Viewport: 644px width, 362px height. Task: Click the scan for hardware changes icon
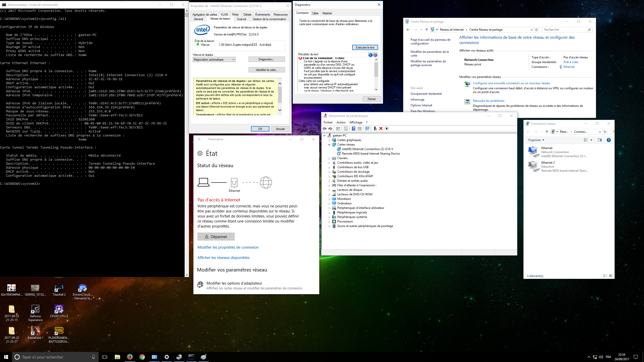(x=367, y=128)
